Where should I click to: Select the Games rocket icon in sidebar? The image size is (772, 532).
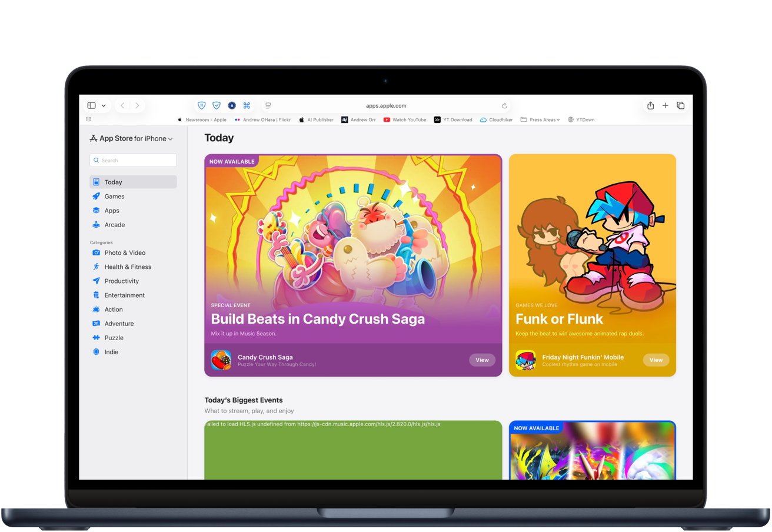pos(97,196)
